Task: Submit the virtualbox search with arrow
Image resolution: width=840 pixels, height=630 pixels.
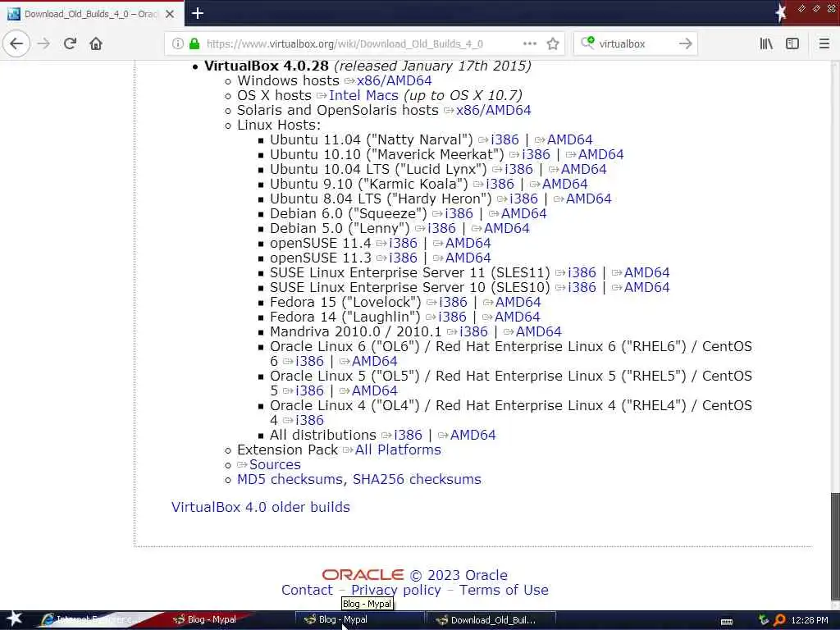Action: pyautogui.click(x=685, y=43)
